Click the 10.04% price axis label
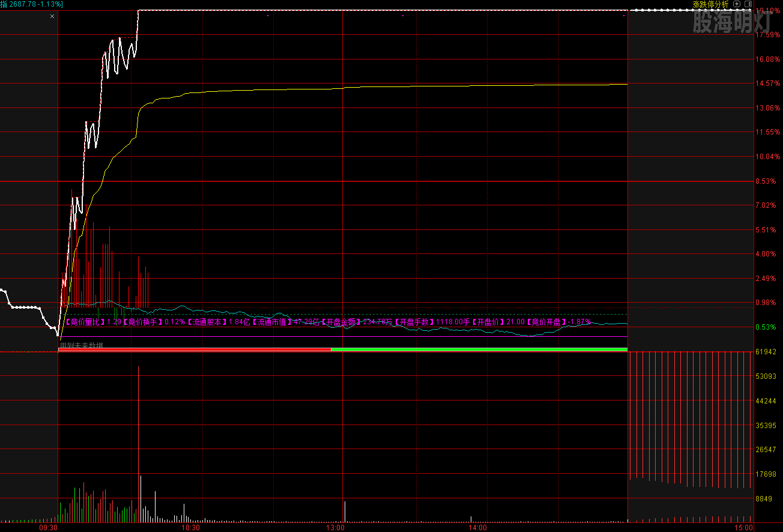The image size is (783, 532). pyautogui.click(x=768, y=157)
